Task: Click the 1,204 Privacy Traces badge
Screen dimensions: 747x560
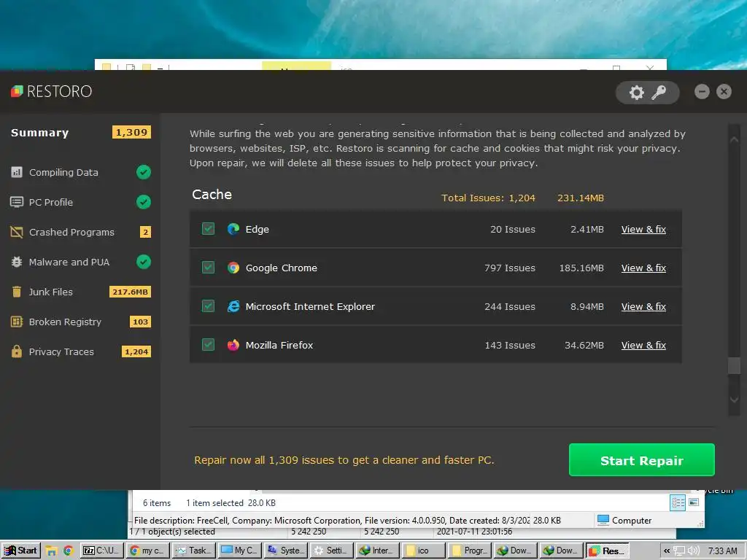Action: (136, 352)
